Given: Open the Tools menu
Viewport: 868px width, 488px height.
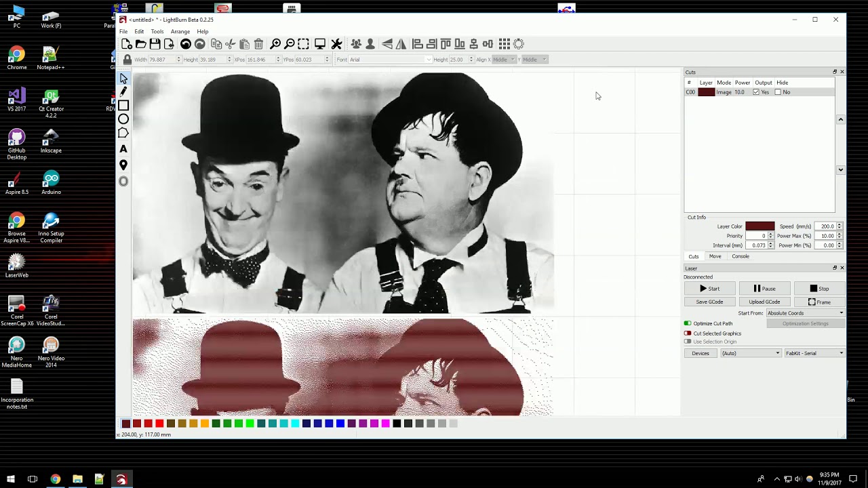Looking at the screenshot, I should coord(157,31).
